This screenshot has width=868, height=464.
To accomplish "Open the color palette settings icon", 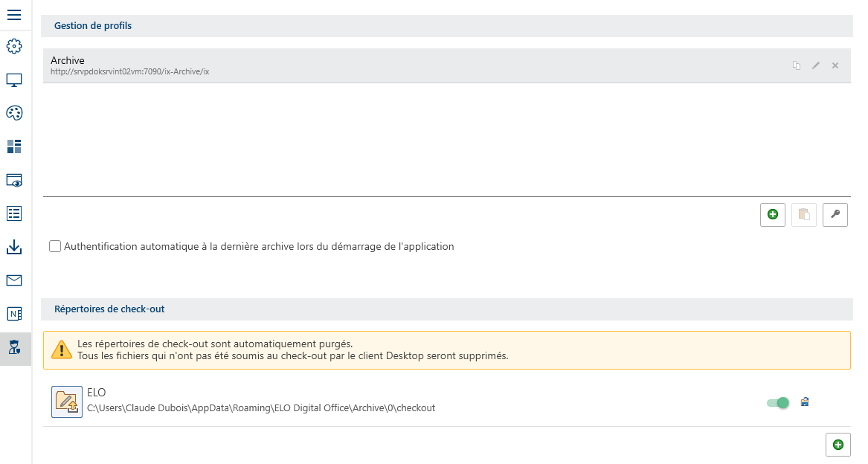I will click(14, 113).
